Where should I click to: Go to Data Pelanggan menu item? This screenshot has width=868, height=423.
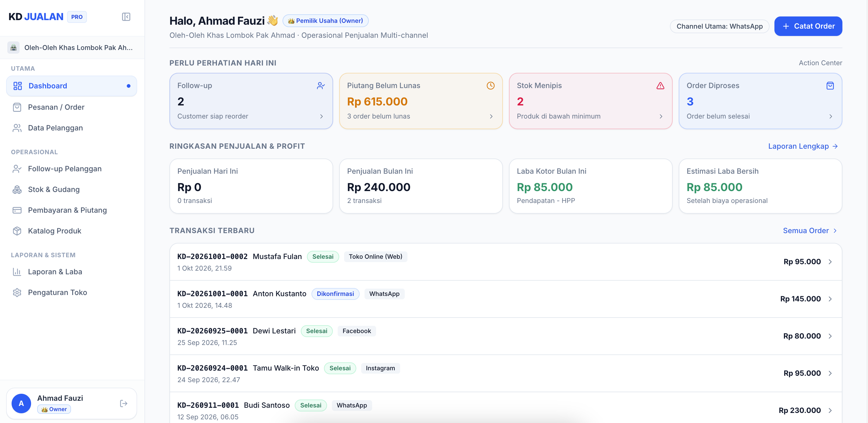71,128
